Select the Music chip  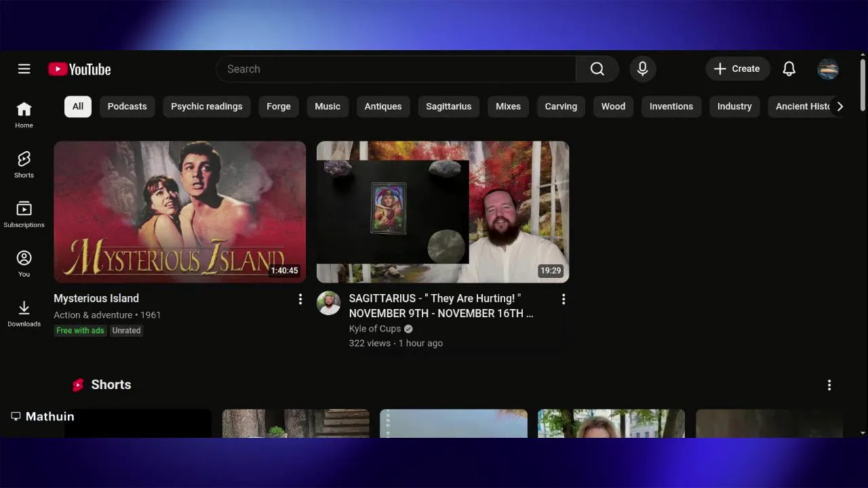tap(328, 106)
